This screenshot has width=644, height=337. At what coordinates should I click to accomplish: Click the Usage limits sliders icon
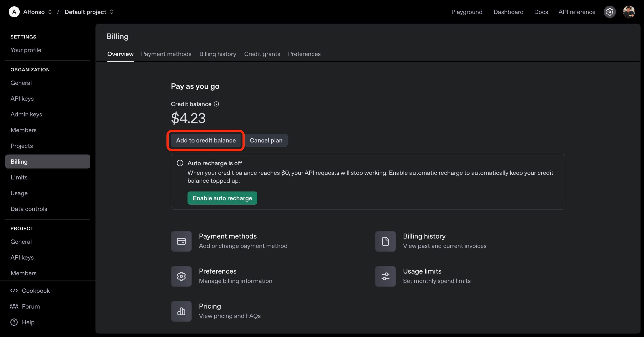point(385,276)
